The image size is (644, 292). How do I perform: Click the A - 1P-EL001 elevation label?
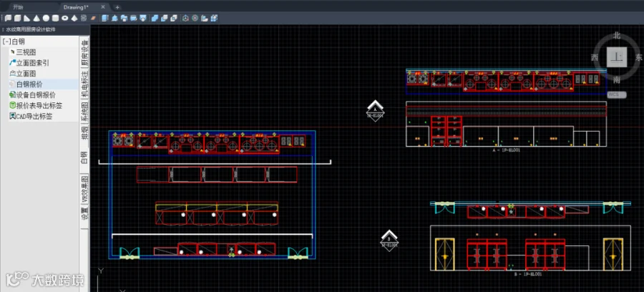coord(506,150)
